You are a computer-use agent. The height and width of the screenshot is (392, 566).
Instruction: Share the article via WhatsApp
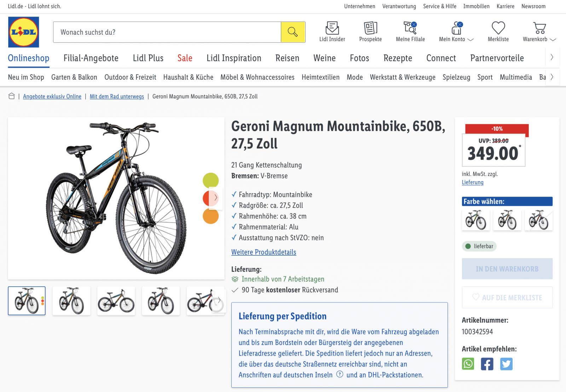(x=468, y=364)
